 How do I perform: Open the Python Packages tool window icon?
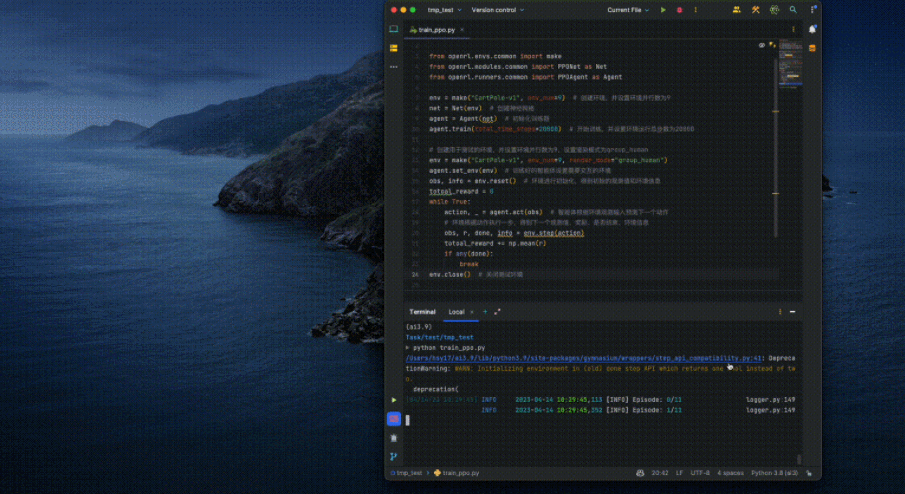[394, 438]
